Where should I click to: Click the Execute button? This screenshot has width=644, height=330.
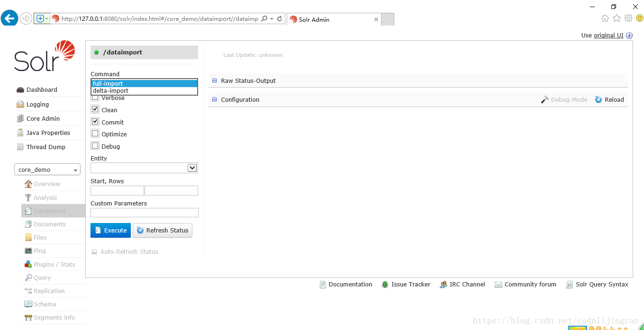pyautogui.click(x=110, y=231)
